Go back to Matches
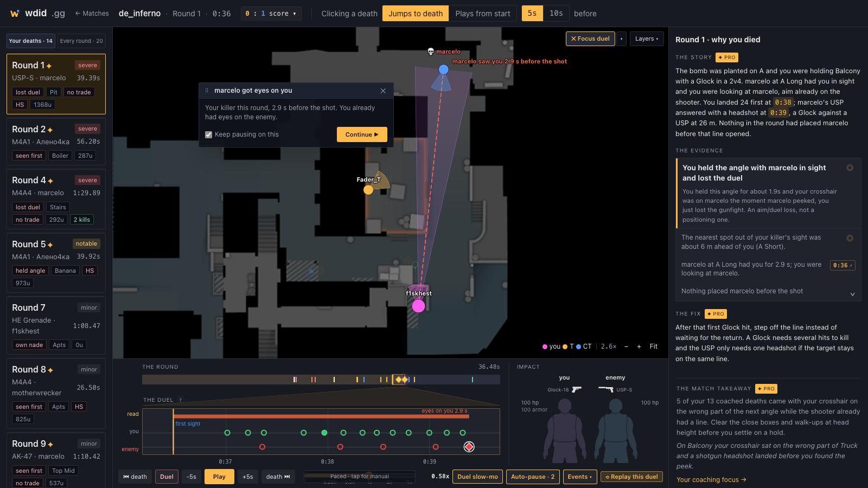Screen dimensions: 868x488 92,14
